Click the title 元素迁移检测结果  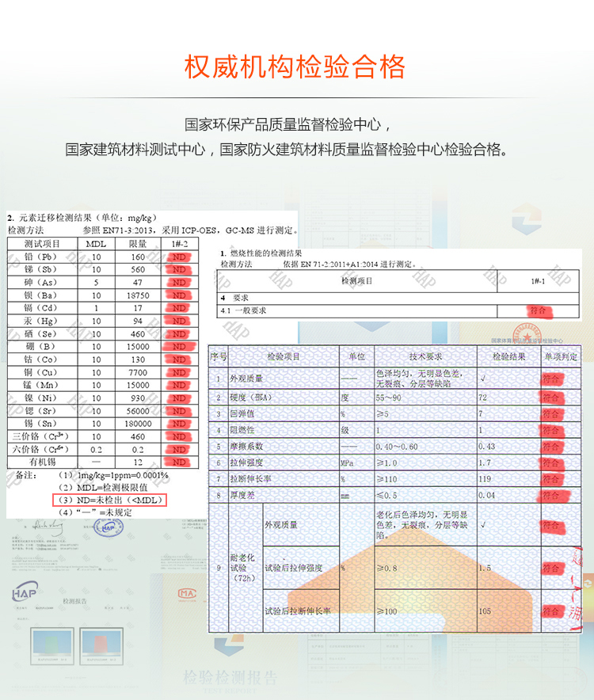(x=55, y=218)
